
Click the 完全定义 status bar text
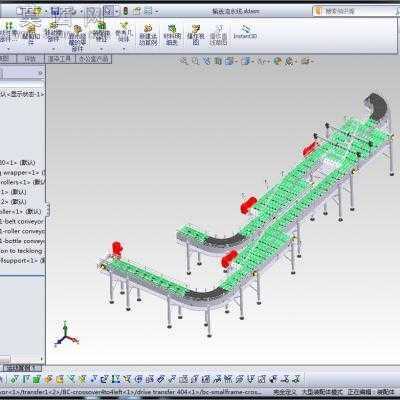pos(285,392)
